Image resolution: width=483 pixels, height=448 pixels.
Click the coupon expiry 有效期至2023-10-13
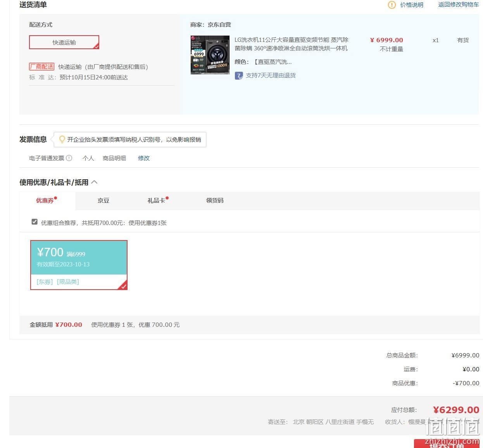pyautogui.click(x=63, y=264)
